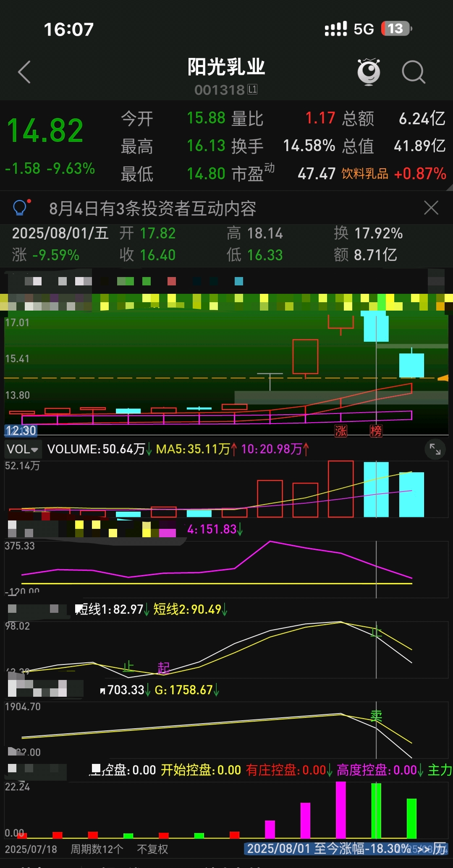Go back using the left chevron

24,72
